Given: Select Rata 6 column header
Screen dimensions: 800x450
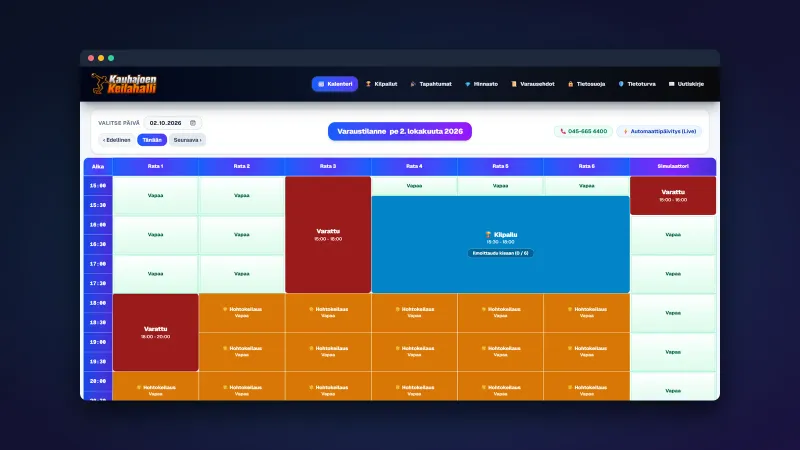Looking at the screenshot, I should (x=587, y=166).
